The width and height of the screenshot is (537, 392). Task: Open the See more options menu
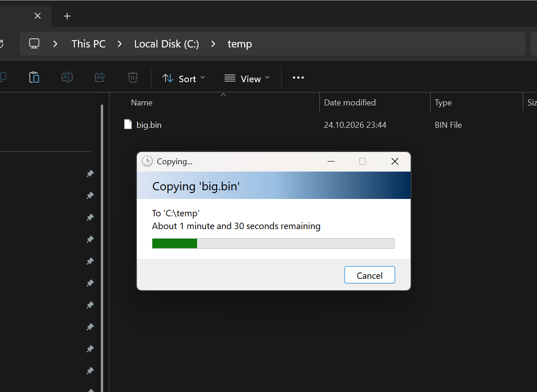[298, 78]
